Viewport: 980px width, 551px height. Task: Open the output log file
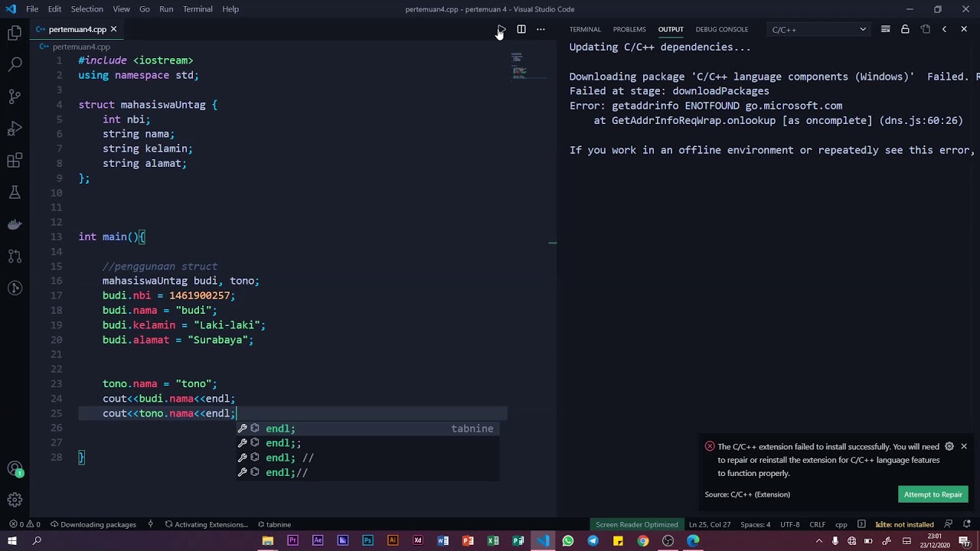[x=925, y=29]
